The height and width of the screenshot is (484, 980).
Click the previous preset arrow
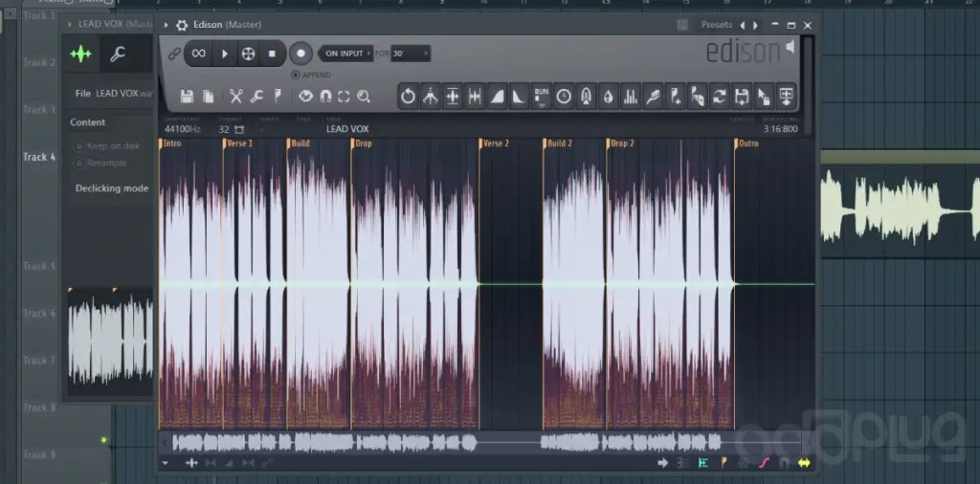coord(743,25)
